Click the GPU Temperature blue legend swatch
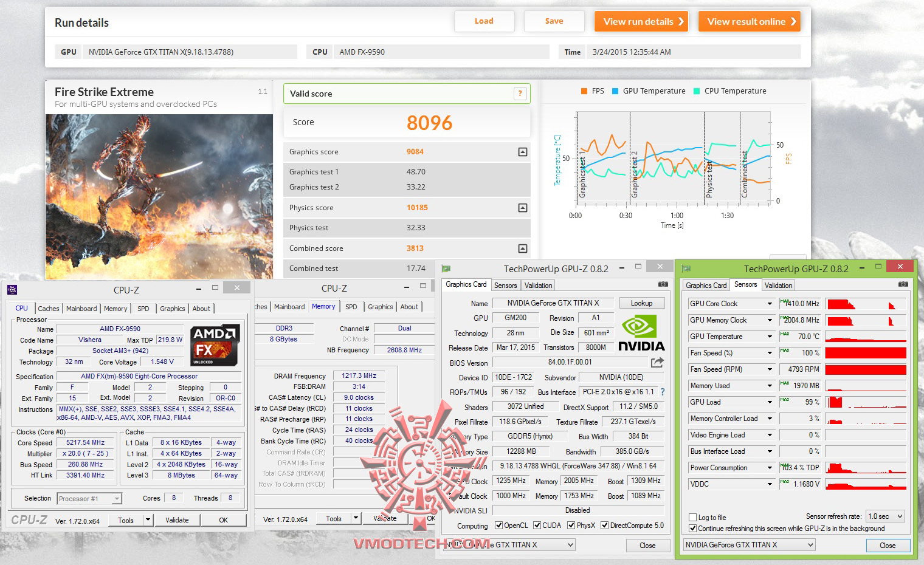Screen dimensions: 924x565 coord(615,91)
